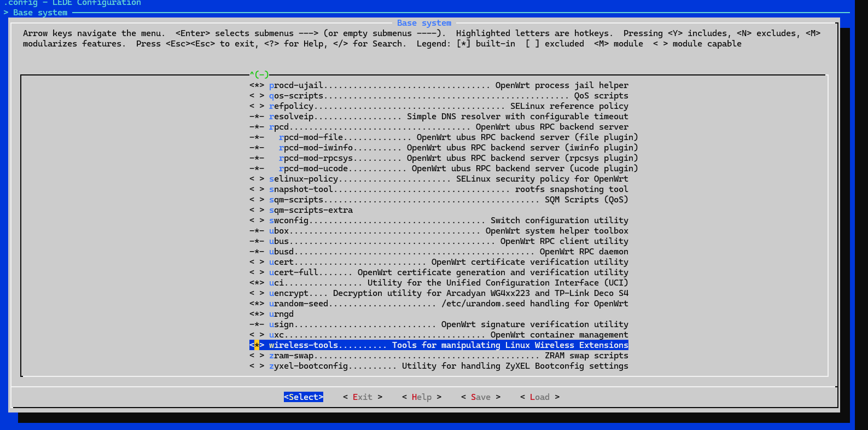Image resolution: width=868 pixels, height=430 pixels.
Task: Toggle the zram-swap selection marker
Action: pos(257,356)
